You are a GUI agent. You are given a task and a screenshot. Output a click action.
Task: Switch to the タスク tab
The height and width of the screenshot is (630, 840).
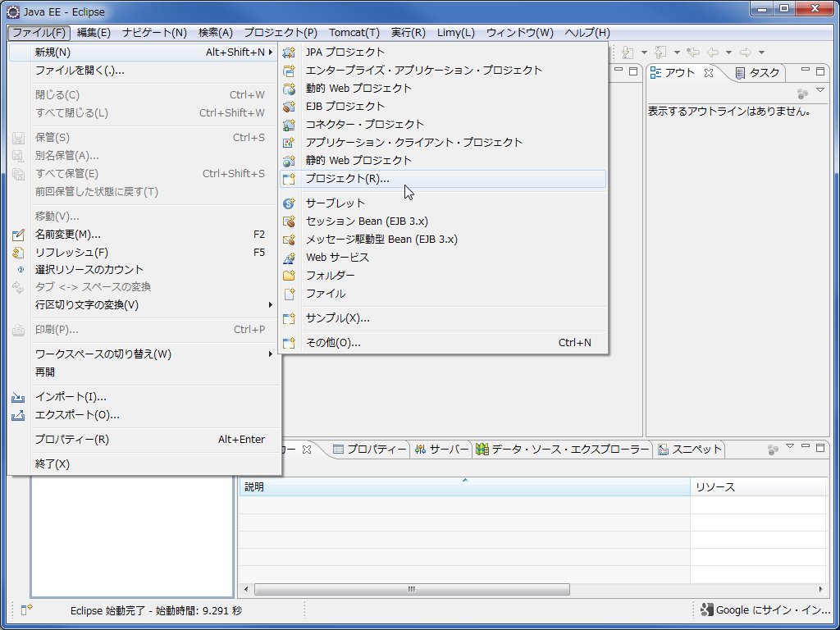point(757,73)
